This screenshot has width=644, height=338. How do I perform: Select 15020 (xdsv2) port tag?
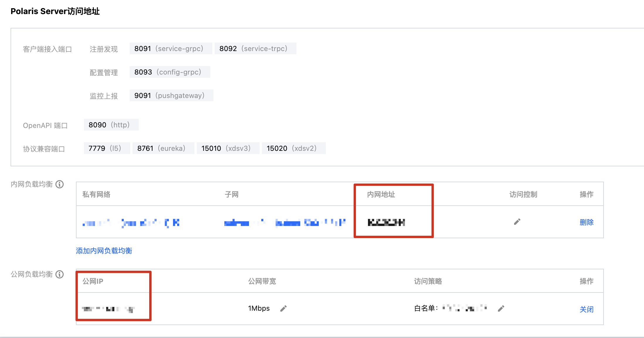tap(294, 148)
